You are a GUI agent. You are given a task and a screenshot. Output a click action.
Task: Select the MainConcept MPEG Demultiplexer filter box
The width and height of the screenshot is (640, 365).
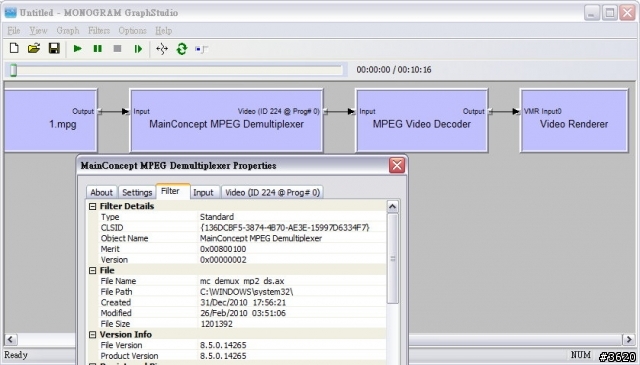[226, 120]
